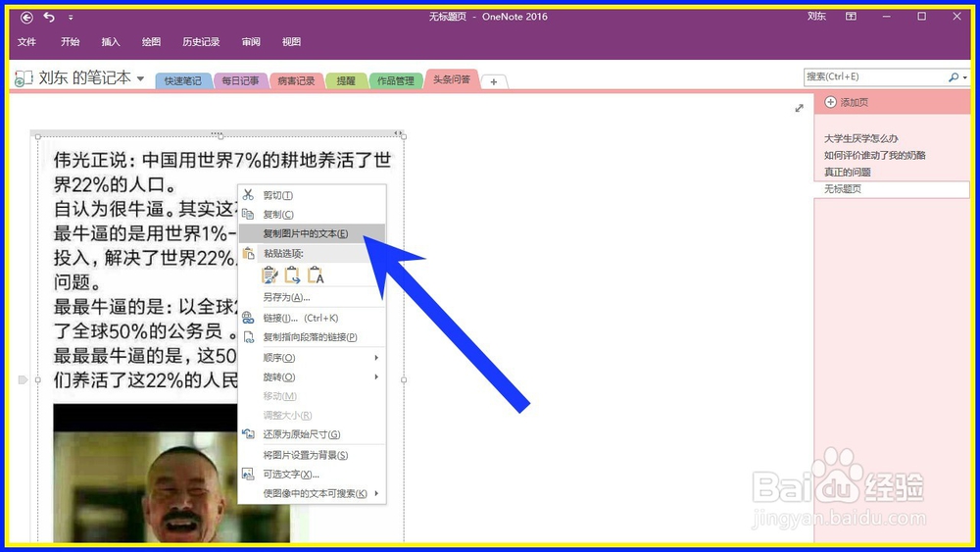
Task: Click the notebook icon beside 刘东 的笔记本
Action: coord(24,78)
